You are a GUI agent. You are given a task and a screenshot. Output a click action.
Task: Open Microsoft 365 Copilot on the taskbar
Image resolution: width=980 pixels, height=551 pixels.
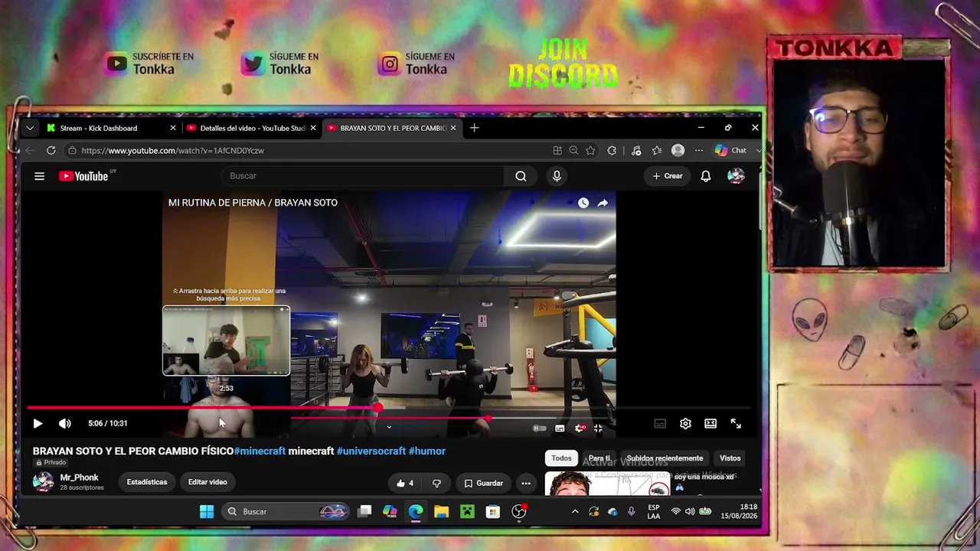(390, 511)
